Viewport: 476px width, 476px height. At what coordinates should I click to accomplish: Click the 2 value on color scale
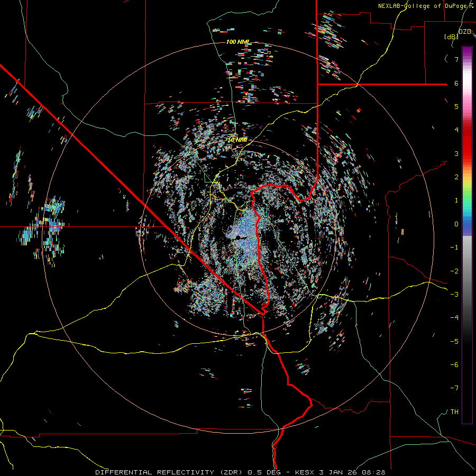click(x=456, y=177)
